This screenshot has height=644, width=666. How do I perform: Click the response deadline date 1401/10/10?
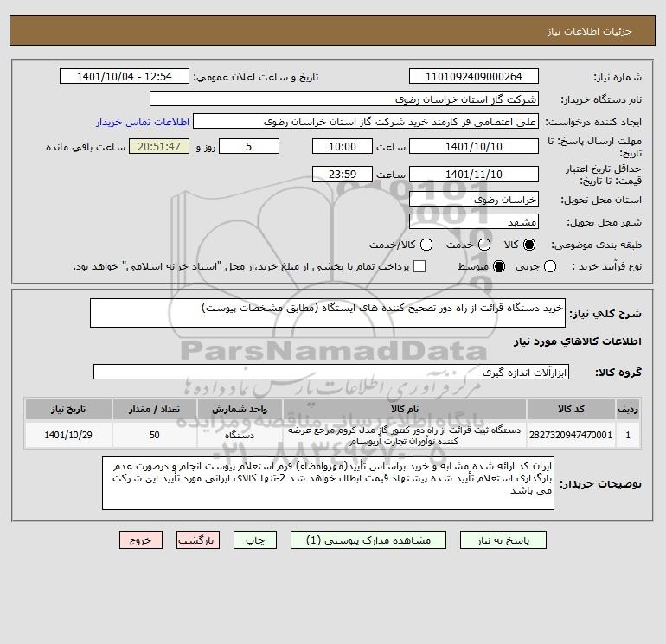point(474,147)
